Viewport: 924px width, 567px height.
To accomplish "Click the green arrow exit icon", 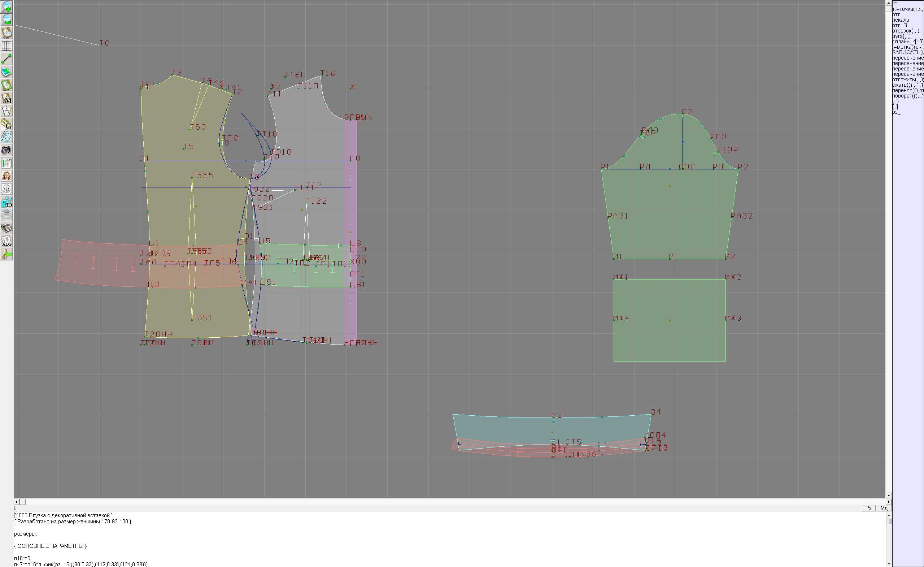I will (x=7, y=254).
